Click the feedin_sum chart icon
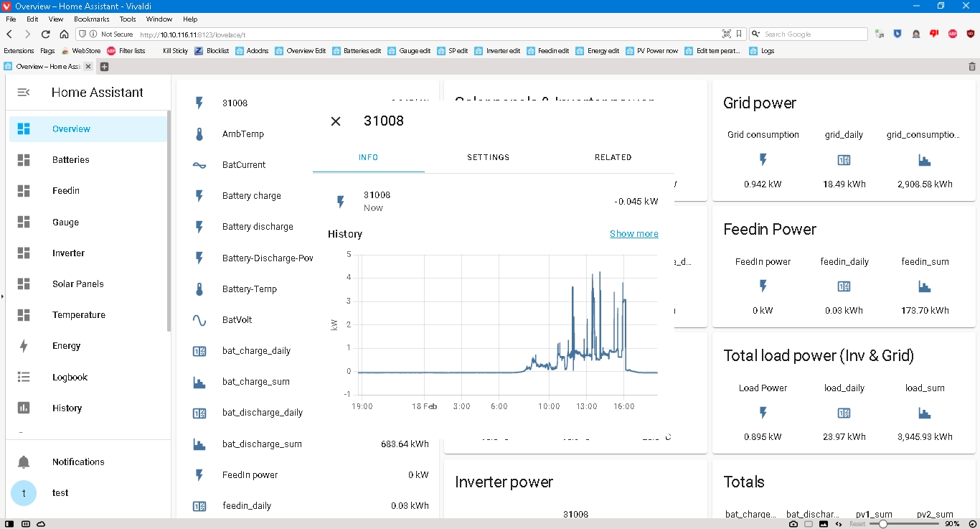980x529 pixels. [x=925, y=287]
